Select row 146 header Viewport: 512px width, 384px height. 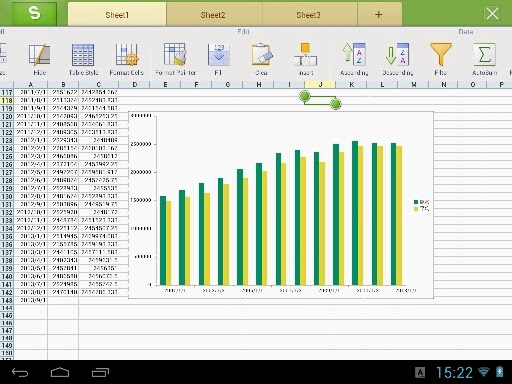tap(7, 323)
